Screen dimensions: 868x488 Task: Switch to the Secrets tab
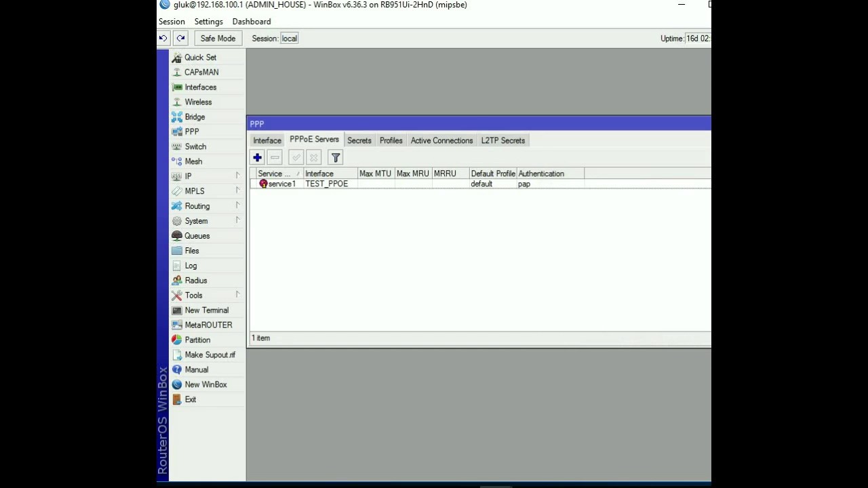click(359, 141)
